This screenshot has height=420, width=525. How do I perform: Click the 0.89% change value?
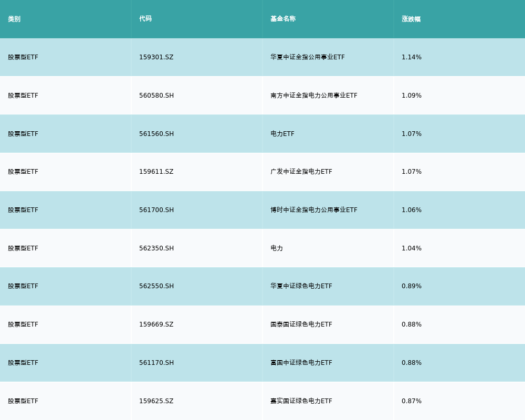point(412,286)
